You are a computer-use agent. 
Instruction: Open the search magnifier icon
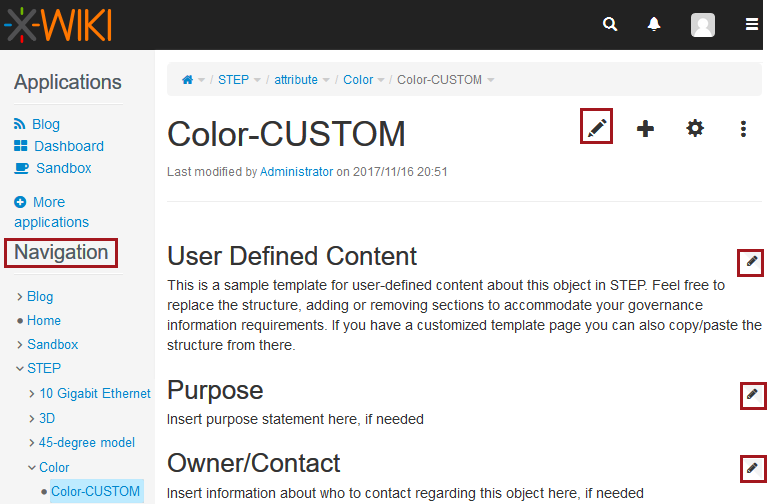click(610, 25)
